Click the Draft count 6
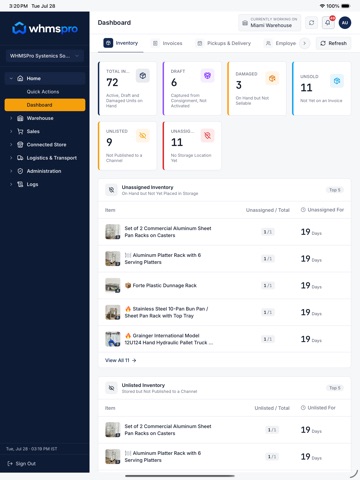This screenshot has width=360, height=480. [x=174, y=82]
